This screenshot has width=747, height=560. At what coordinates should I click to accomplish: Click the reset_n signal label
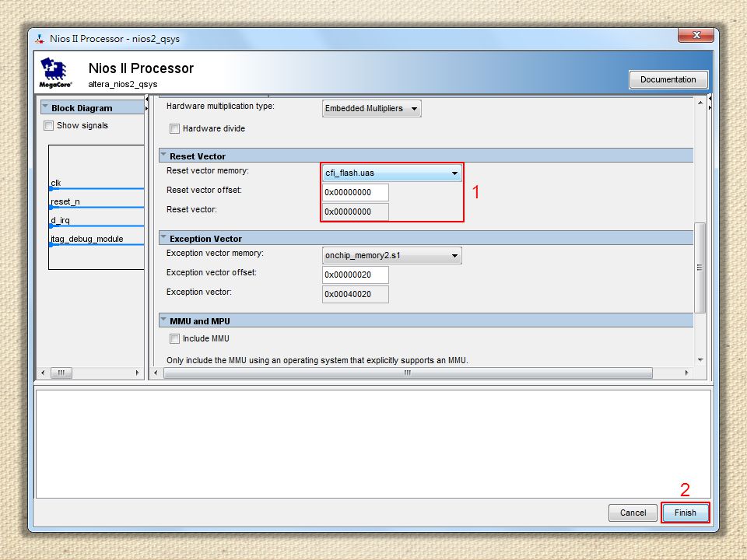click(65, 201)
